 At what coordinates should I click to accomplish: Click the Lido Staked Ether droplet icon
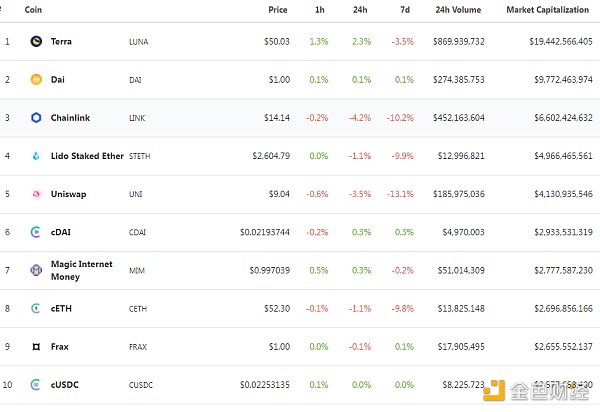point(36,156)
